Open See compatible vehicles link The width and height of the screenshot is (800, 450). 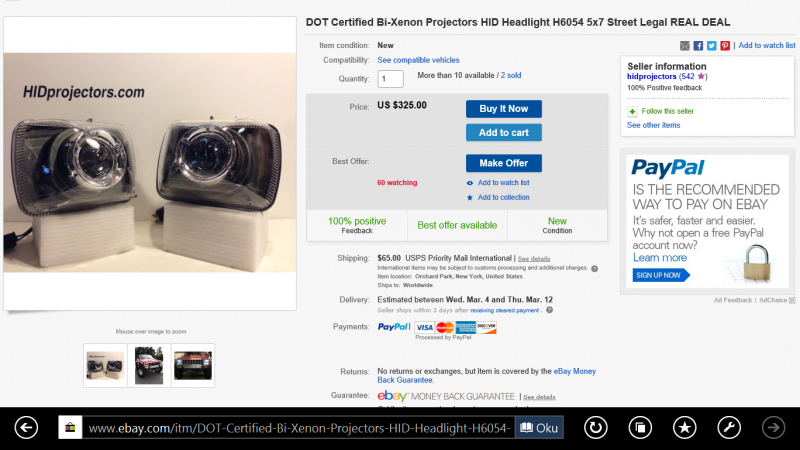(418, 60)
